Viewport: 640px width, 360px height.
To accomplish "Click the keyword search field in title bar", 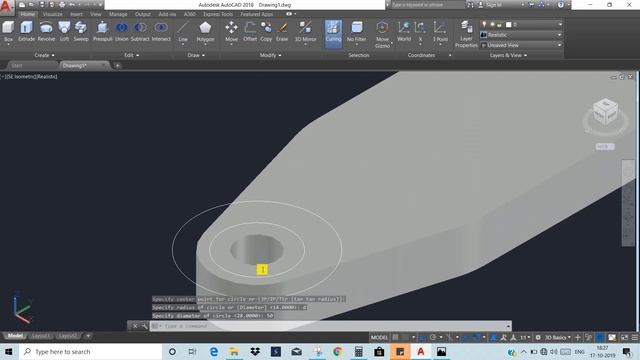I will pyautogui.click(x=427, y=5).
